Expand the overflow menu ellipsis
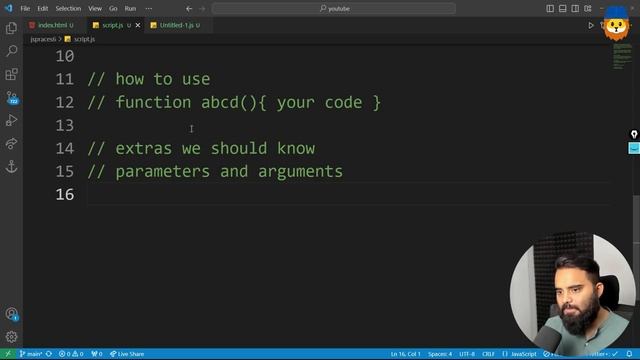This screenshot has width=640, height=360. pyautogui.click(x=149, y=9)
